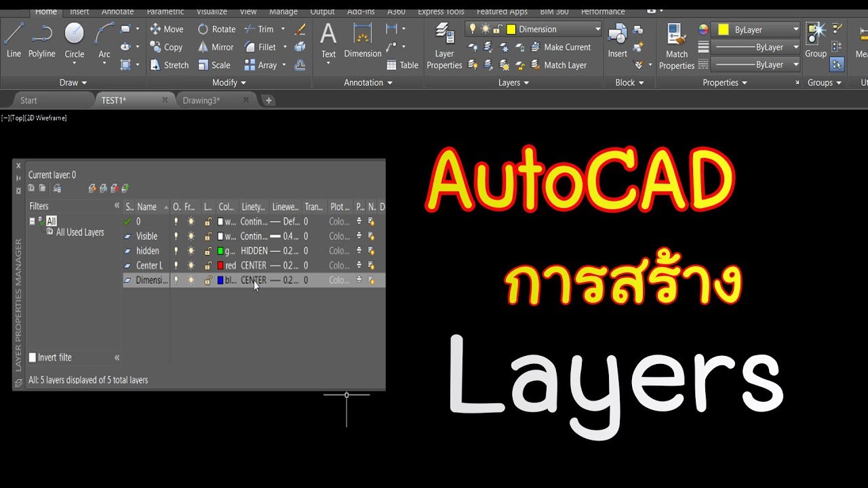Toggle On lightbulb for layer 0
This screenshot has height=488, width=868.
(x=176, y=221)
